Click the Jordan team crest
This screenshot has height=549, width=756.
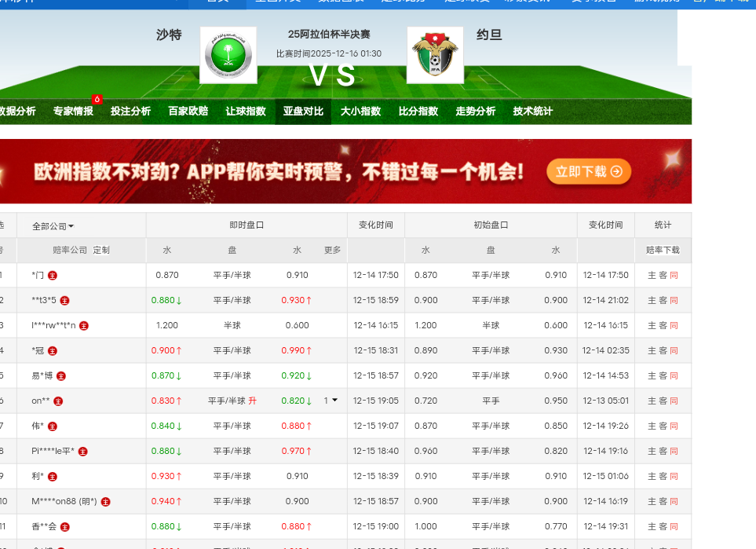coord(435,55)
